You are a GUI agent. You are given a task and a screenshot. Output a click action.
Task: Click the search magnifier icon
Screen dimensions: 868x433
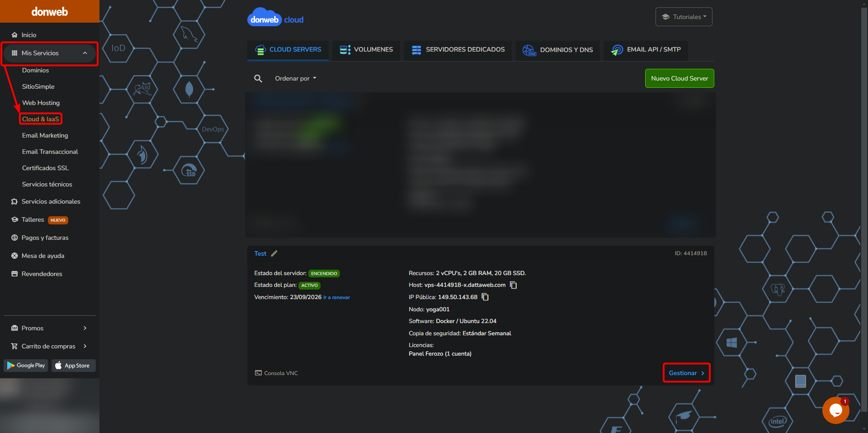click(258, 78)
